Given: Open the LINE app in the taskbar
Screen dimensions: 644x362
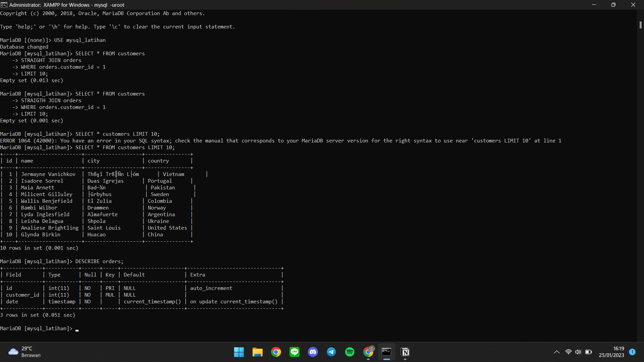Looking at the screenshot, I should pyautogui.click(x=294, y=352).
